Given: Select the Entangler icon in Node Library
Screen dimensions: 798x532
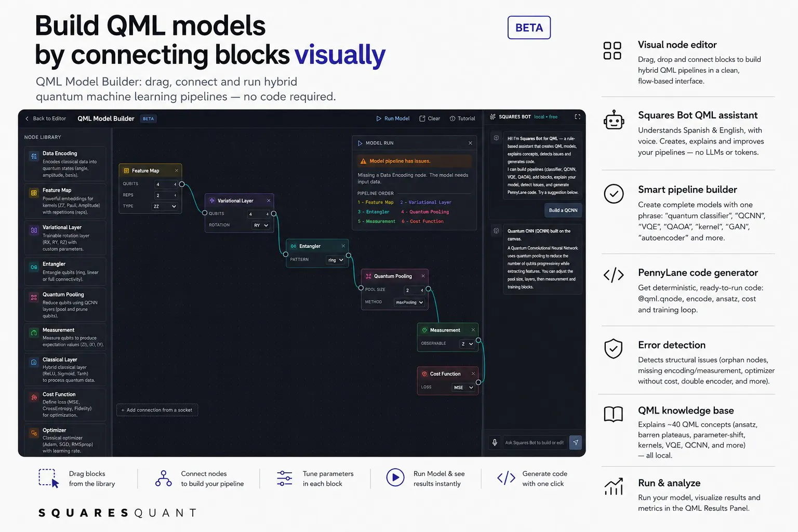Looking at the screenshot, I should [34, 267].
